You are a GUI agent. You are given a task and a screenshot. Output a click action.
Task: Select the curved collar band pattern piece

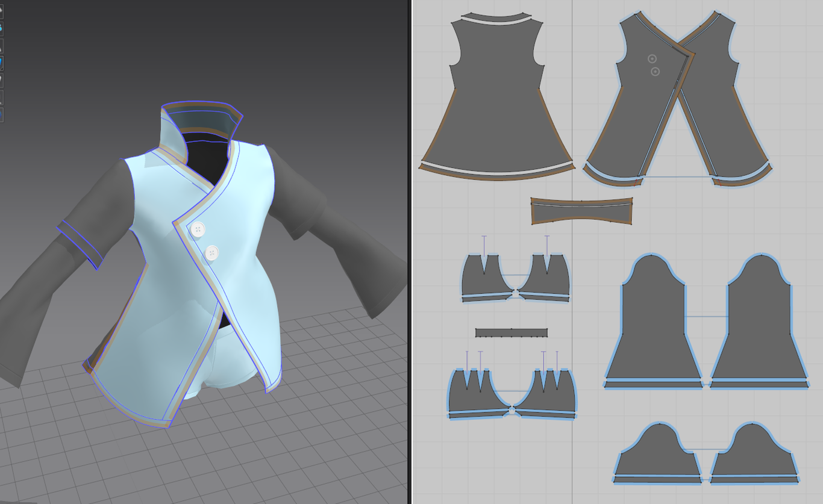[x=582, y=211]
